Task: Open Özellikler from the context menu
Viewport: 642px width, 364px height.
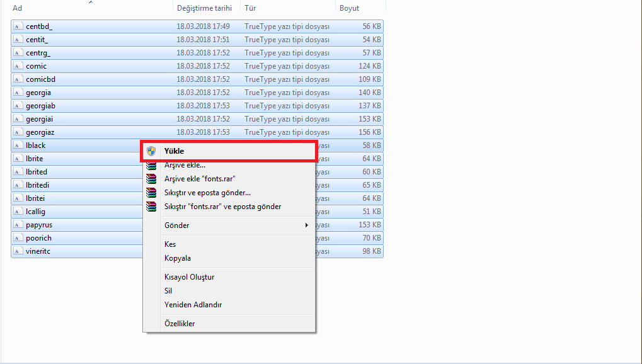Action: (x=229, y=324)
